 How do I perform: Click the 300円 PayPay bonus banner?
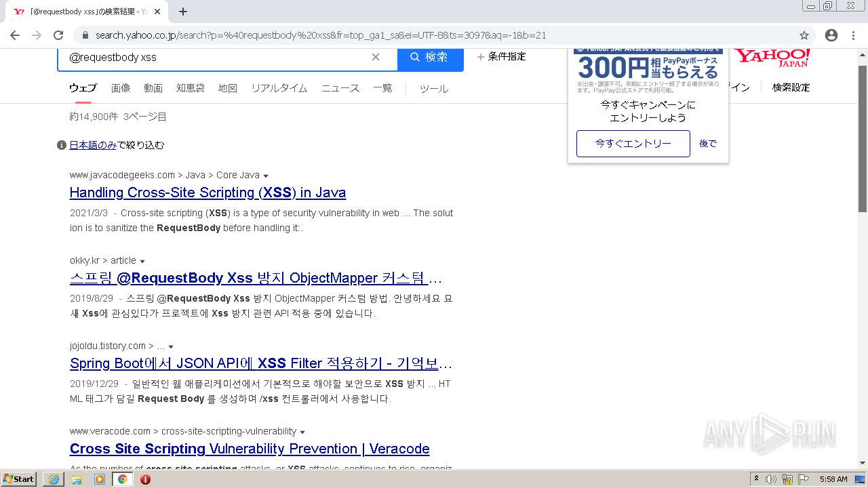pyautogui.click(x=648, y=70)
